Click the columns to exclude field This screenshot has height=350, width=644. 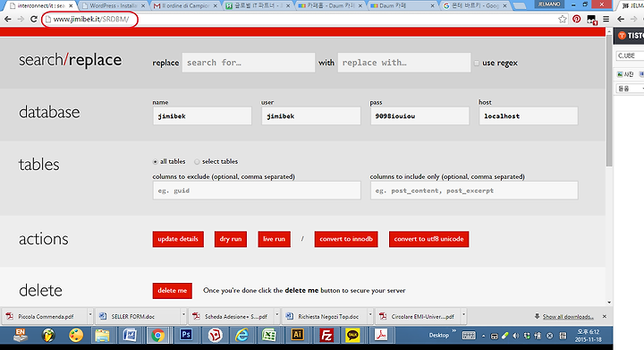(x=257, y=191)
